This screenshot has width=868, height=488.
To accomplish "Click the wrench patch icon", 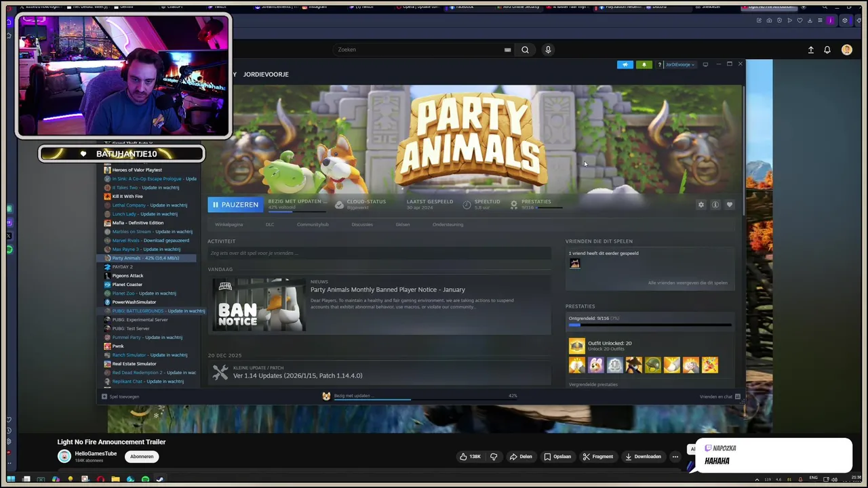I will tap(220, 372).
